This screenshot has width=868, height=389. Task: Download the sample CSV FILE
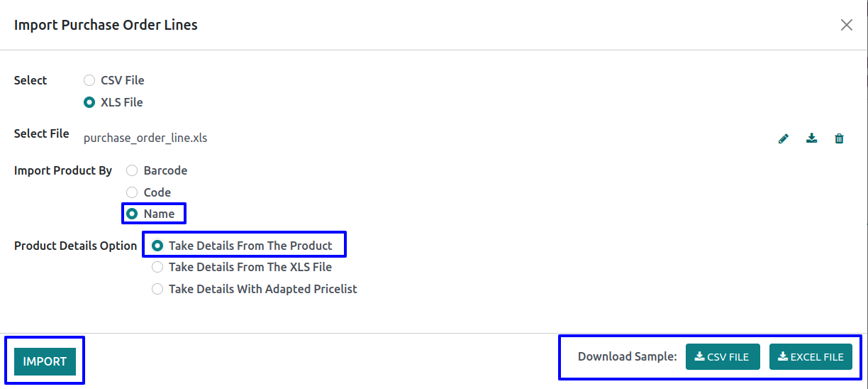[723, 357]
